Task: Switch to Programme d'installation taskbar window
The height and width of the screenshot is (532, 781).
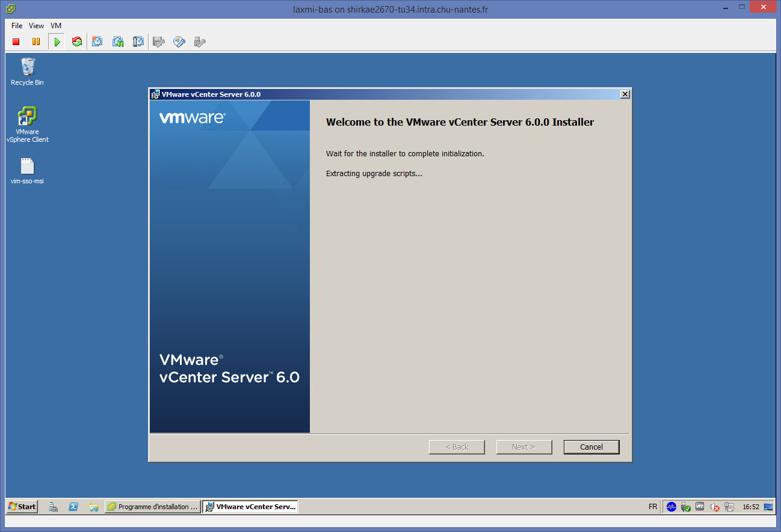Action: 152,507
